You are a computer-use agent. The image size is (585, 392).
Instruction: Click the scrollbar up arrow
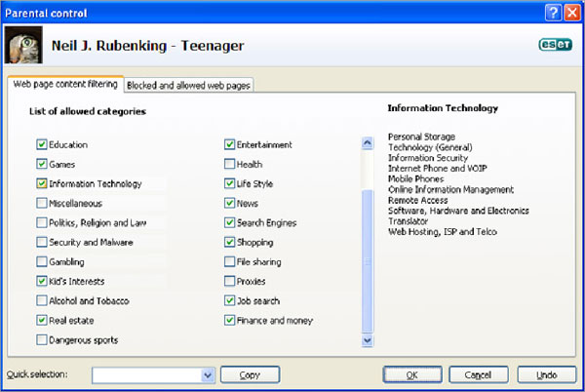368,143
